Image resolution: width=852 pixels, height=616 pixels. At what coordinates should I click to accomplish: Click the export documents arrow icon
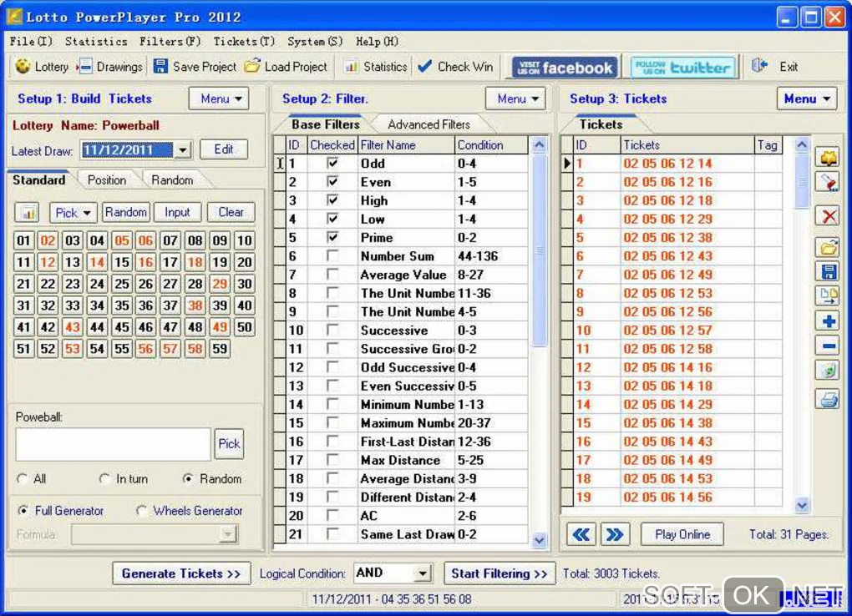tap(828, 296)
